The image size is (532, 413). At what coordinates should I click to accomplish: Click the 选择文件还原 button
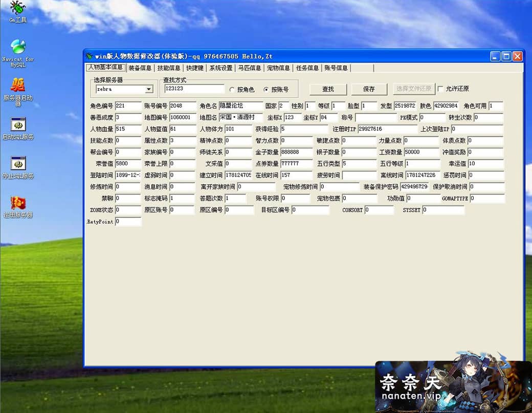(414, 89)
